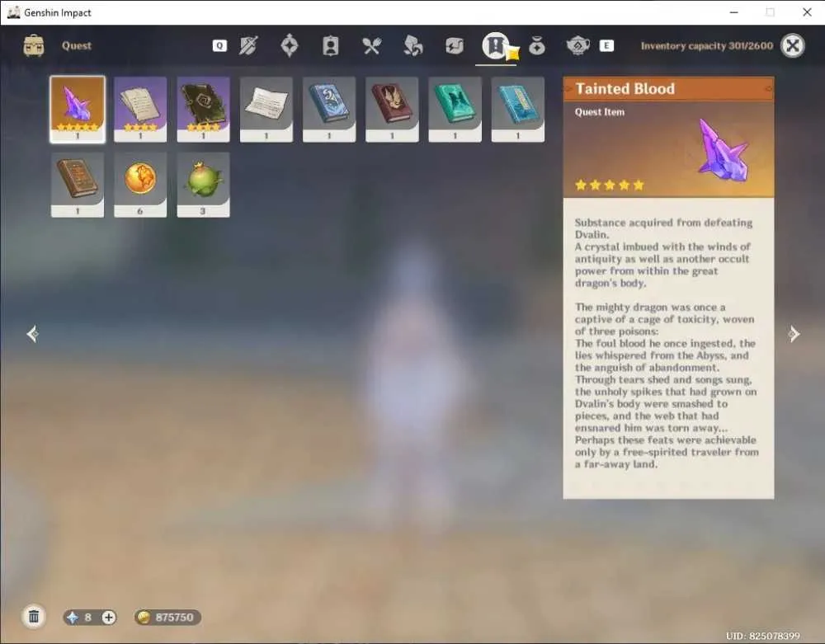Click the Tainted Blood title in details panel
This screenshot has height=644, width=825.
[625, 88]
